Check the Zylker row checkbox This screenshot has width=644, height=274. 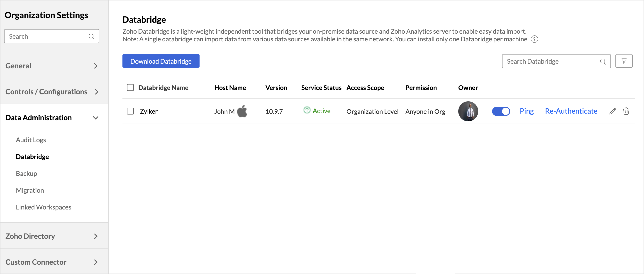[130, 111]
